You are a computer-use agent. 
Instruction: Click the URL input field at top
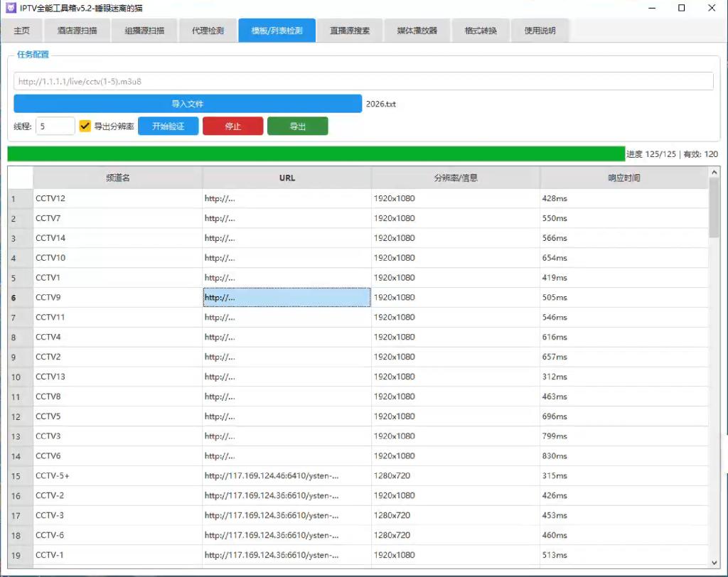(x=363, y=81)
